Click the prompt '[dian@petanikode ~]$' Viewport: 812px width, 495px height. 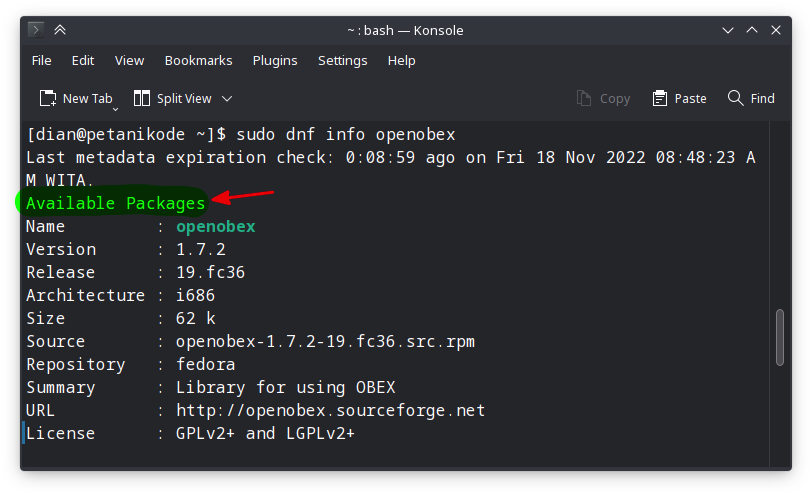pos(126,135)
